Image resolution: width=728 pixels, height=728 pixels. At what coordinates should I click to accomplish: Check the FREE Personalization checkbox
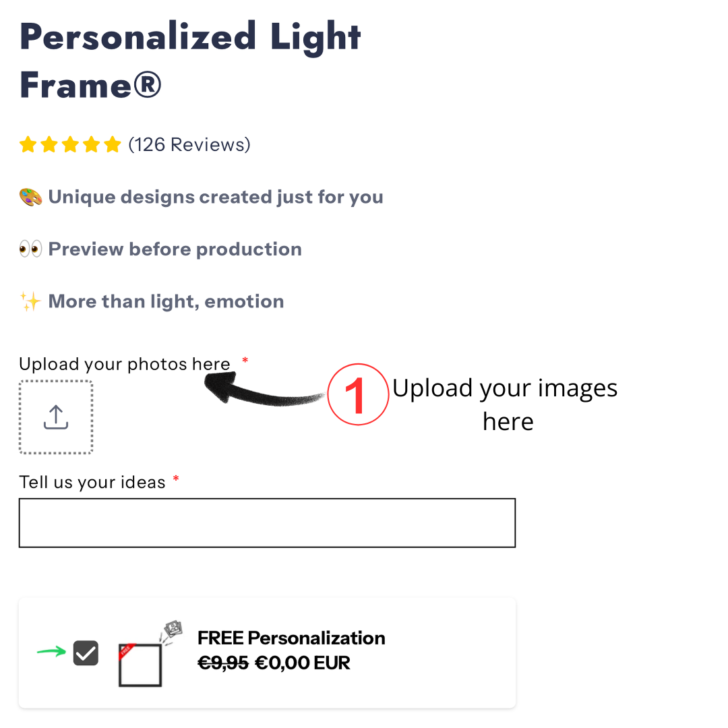pos(86,653)
